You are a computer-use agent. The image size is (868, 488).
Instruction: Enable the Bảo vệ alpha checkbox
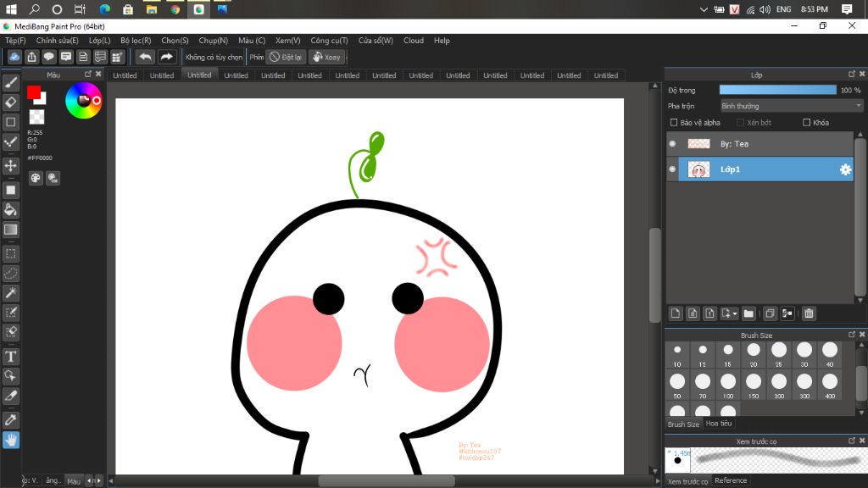pyautogui.click(x=674, y=123)
